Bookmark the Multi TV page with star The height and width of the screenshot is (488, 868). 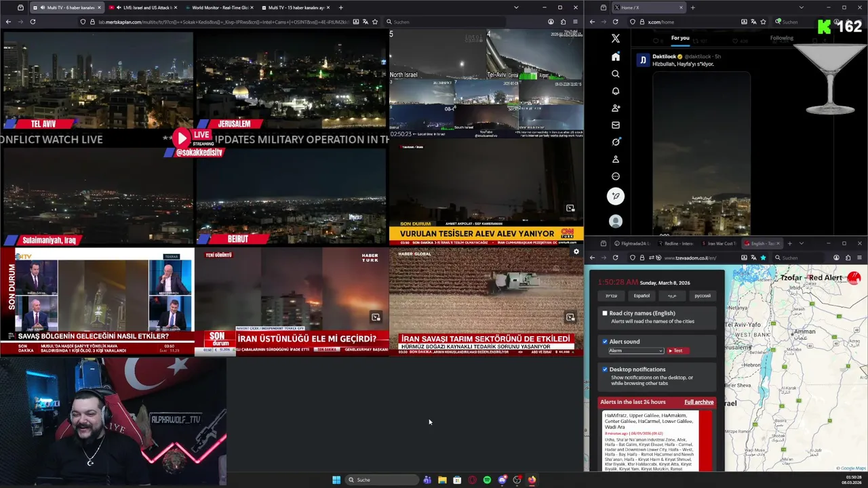pyautogui.click(x=375, y=22)
